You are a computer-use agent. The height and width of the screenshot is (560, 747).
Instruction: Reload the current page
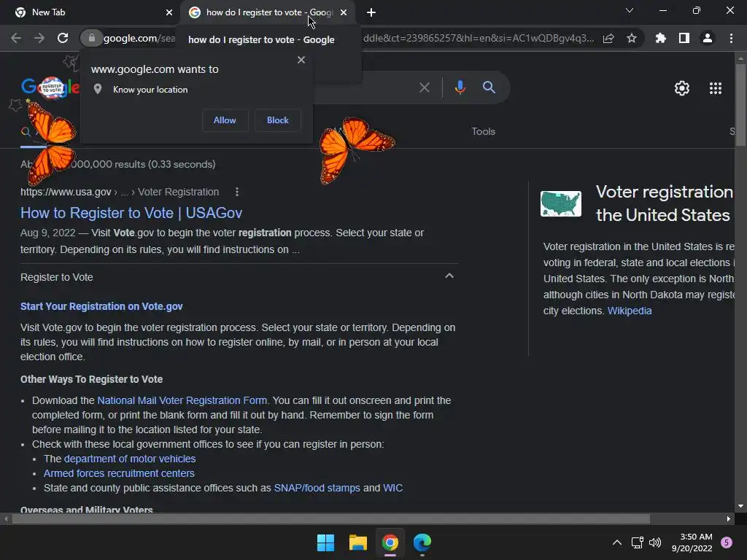(x=63, y=38)
